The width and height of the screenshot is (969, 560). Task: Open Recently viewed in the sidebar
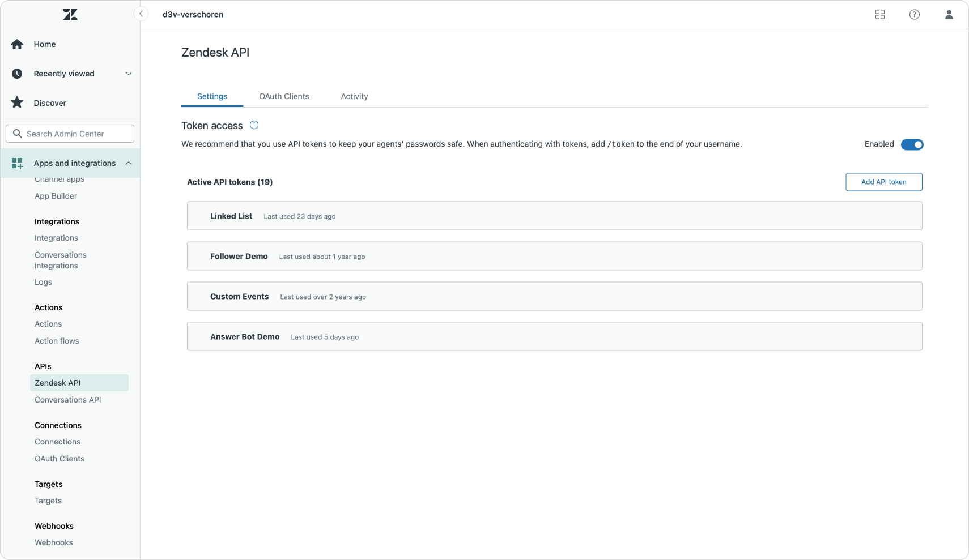tap(64, 74)
